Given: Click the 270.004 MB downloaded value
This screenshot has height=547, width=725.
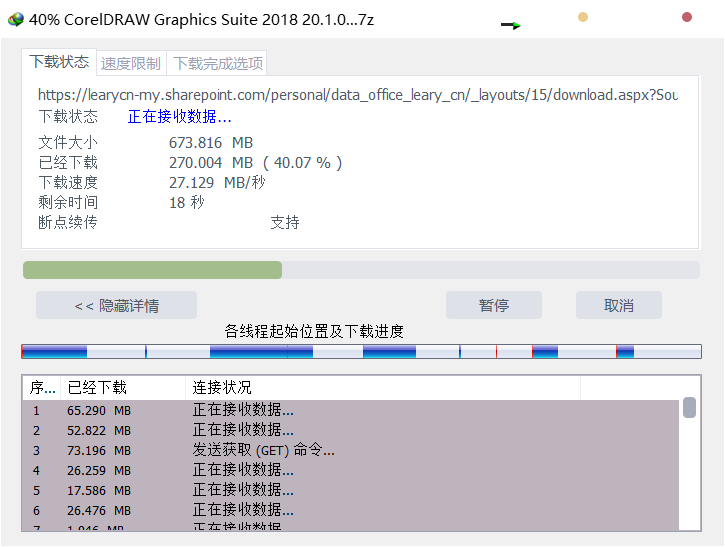Looking at the screenshot, I should tap(255, 163).
